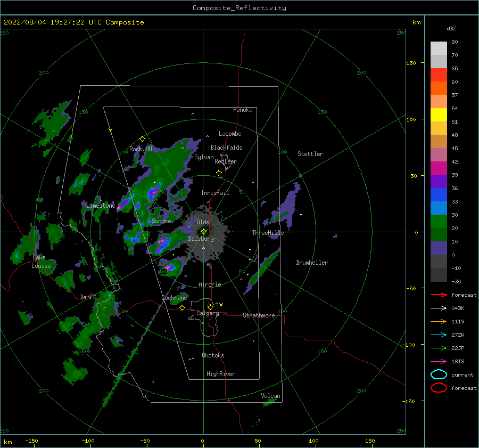Click the 39 dBZ magenta color swatch
This screenshot has width=479, height=448.
[x=439, y=168]
